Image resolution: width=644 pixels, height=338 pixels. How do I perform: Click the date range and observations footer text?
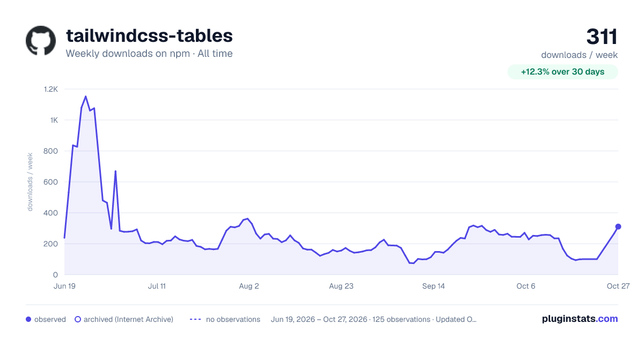click(x=374, y=319)
